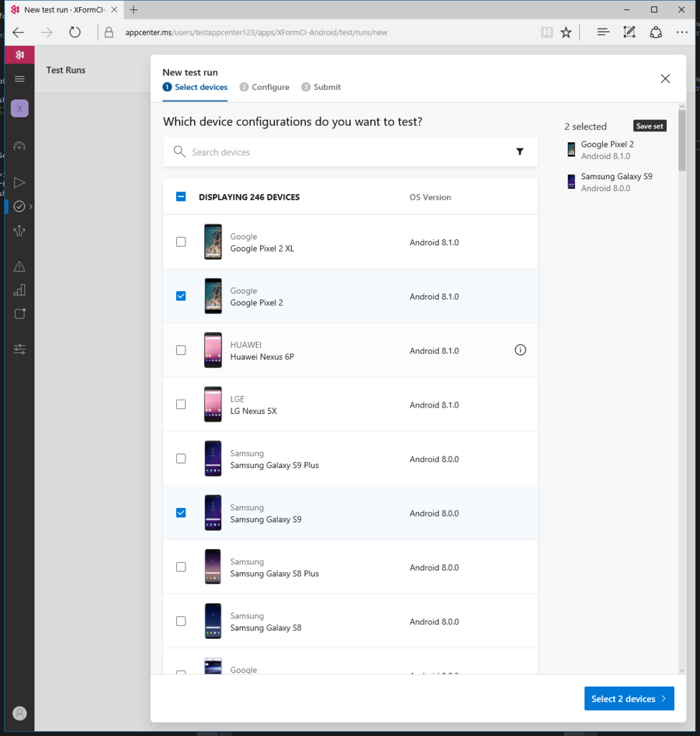
Task: Check the LG Nexus 5X checkbox
Action: coord(181,404)
